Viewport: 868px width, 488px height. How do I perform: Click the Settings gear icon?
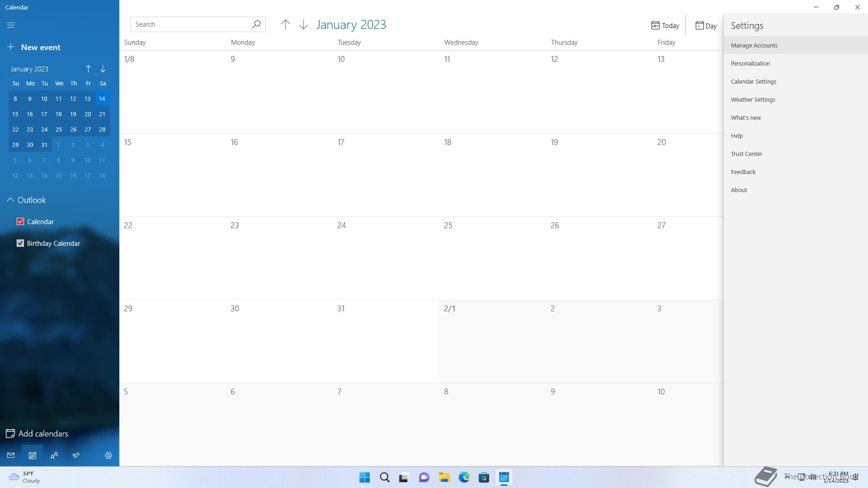(x=108, y=455)
